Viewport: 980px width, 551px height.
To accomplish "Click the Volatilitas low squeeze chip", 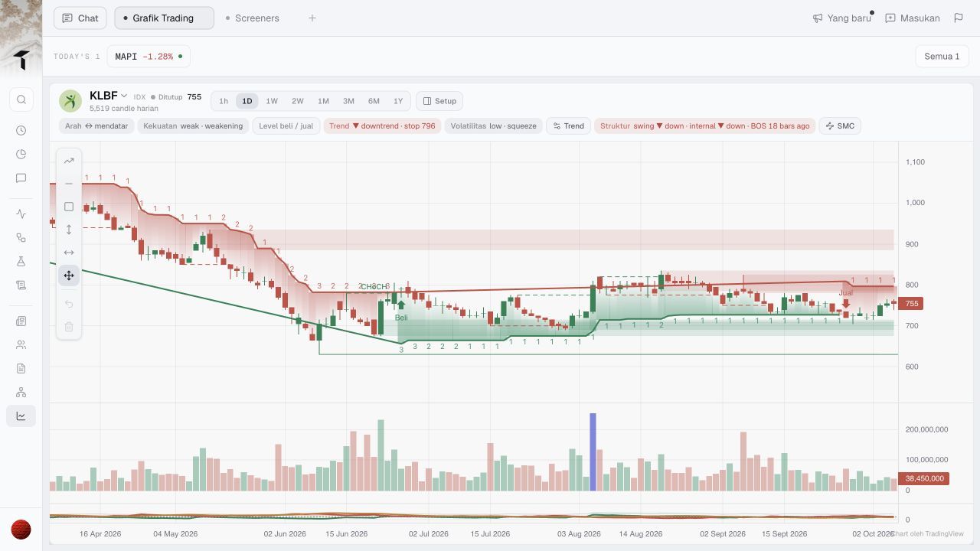I will pos(494,126).
